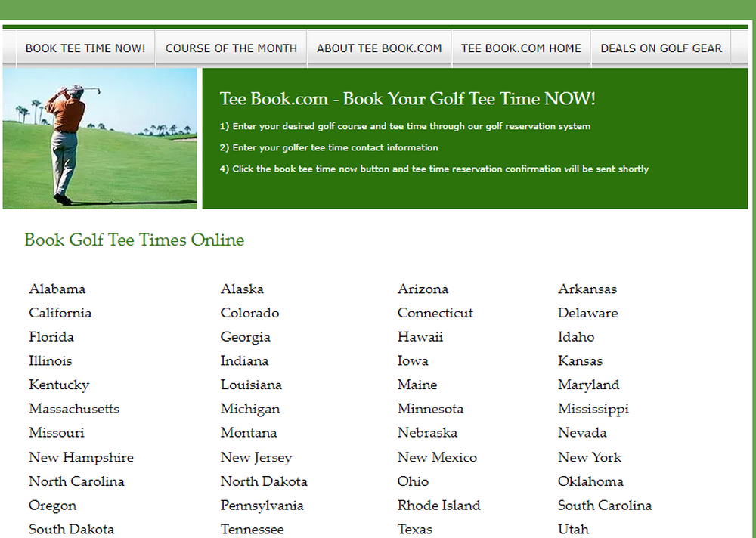This screenshot has width=756, height=538.
Task: Visit the Pennsylvania tee times page
Action: tap(262, 506)
